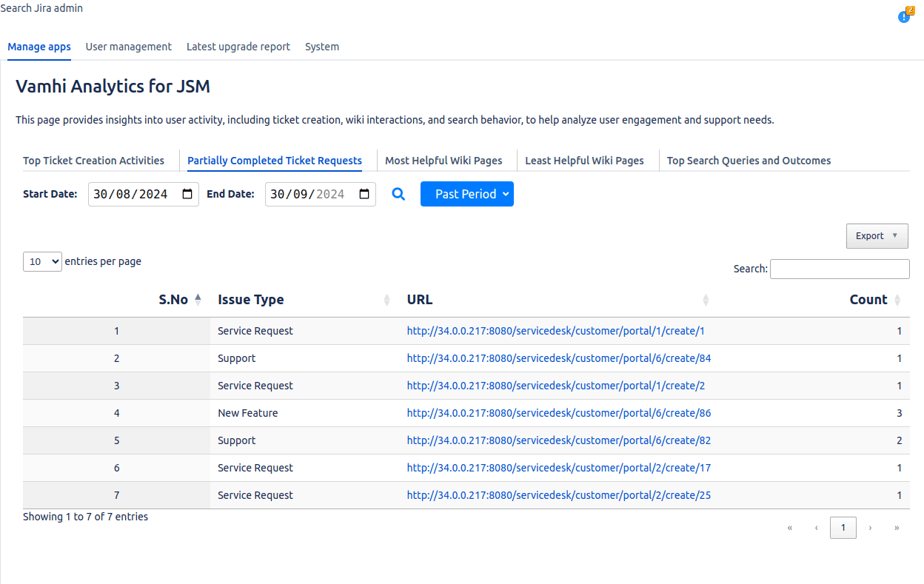Open the Start Date calendar picker icon
This screenshot has height=584, width=924.
187,194
